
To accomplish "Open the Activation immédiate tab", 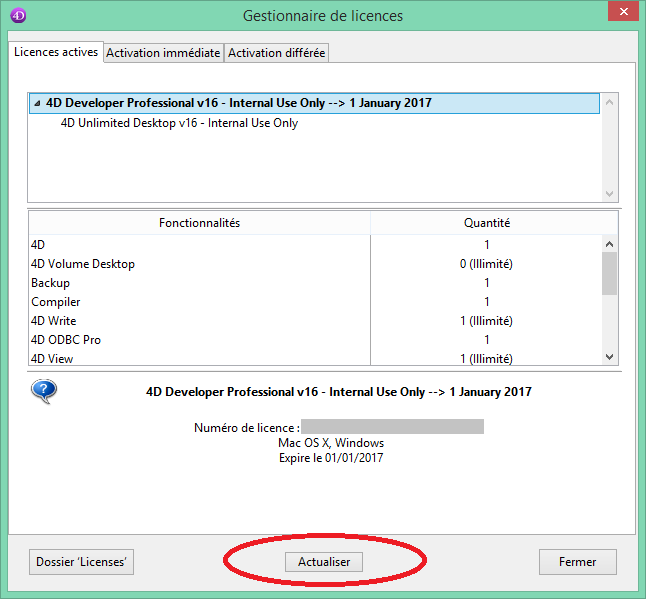I will (163, 53).
